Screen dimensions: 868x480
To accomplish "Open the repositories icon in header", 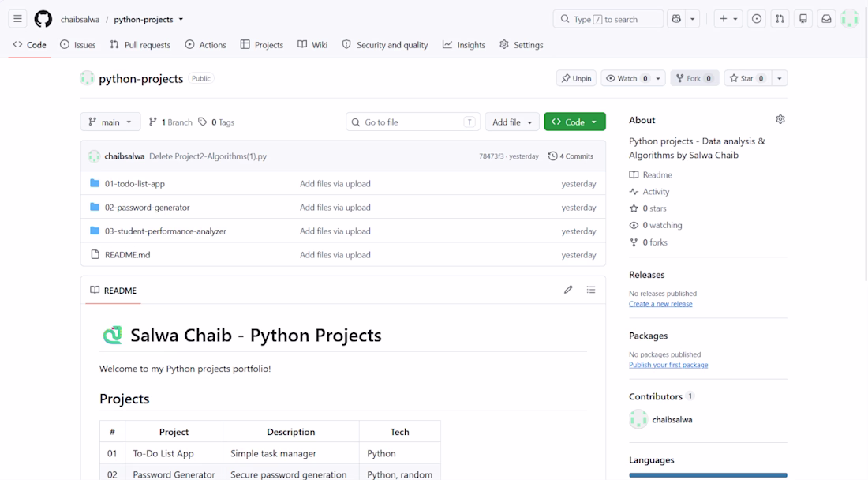I will [x=803, y=19].
